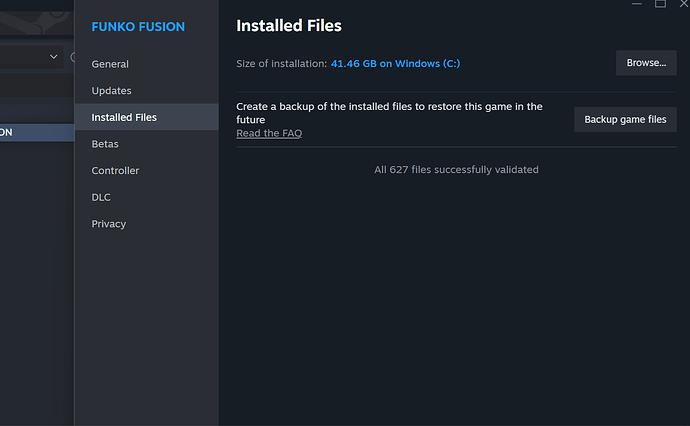Switch to the Updates tab

tap(111, 91)
